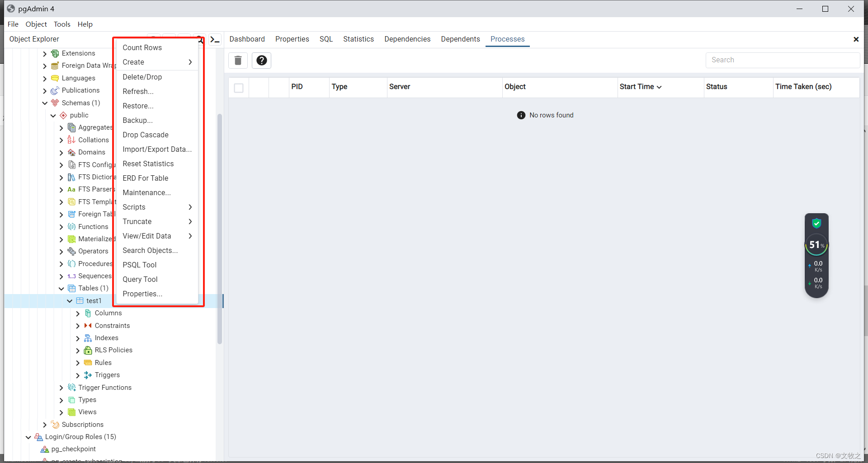Click the Search field on the Processes panel
Viewport: 868px width, 463px height.
click(783, 60)
